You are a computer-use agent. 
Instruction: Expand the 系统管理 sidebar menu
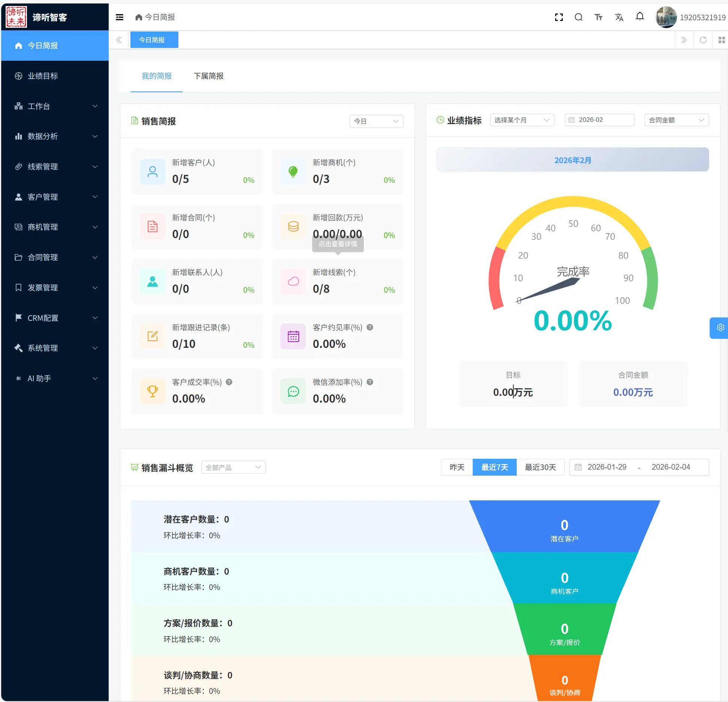(55, 348)
